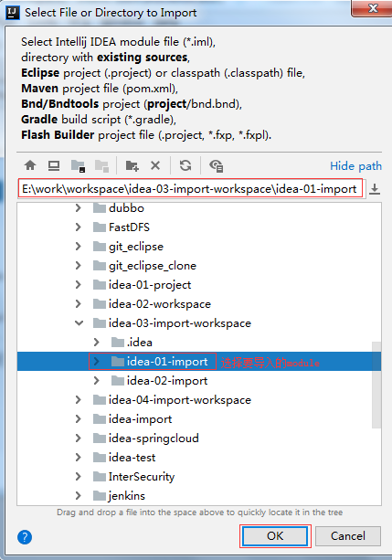Expand the idea-springcloud folder
The width and height of the screenshot is (392, 560).
click(x=79, y=438)
